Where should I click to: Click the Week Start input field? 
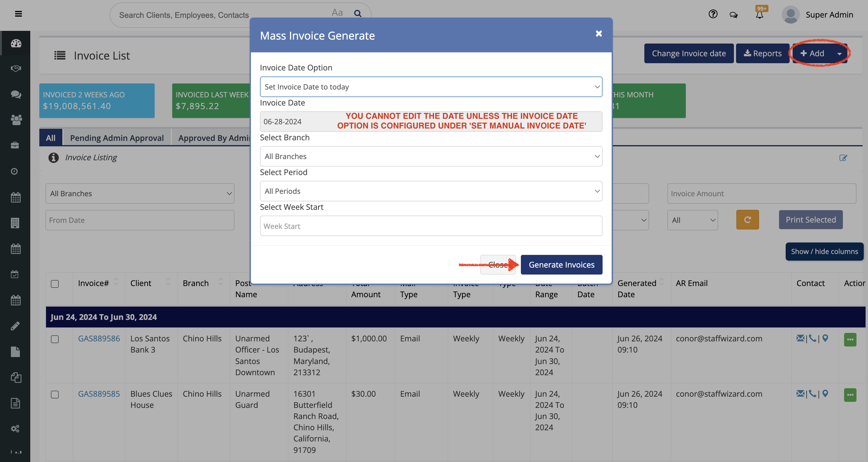[431, 226]
